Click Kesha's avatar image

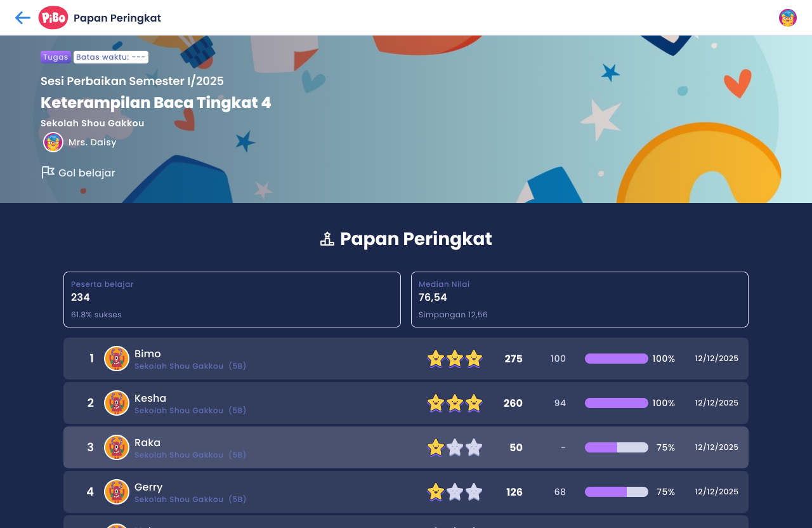pos(117,403)
